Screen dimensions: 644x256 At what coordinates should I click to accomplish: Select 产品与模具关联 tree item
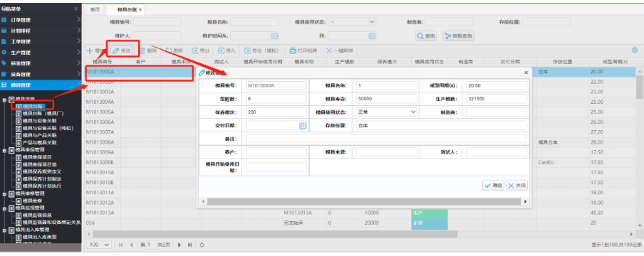pyautogui.click(x=39, y=142)
